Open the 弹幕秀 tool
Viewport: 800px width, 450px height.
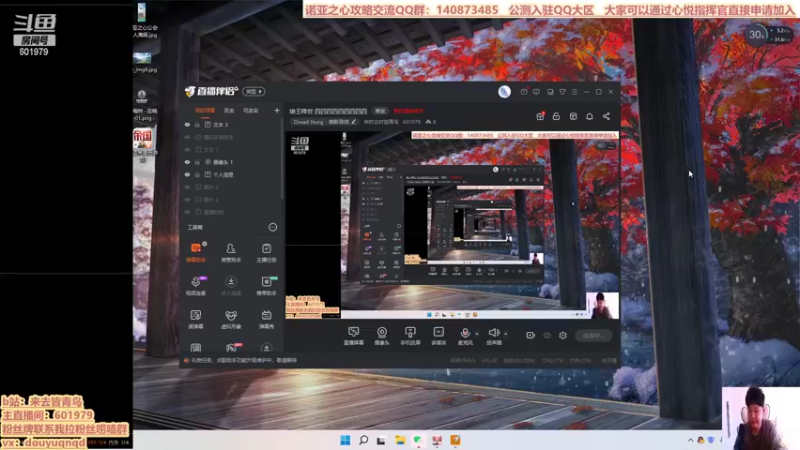tap(266, 319)
